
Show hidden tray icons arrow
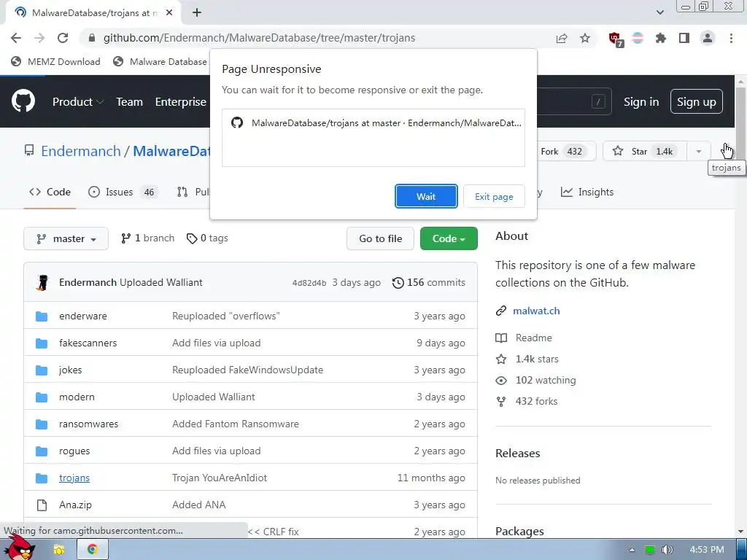pos(632,550)
